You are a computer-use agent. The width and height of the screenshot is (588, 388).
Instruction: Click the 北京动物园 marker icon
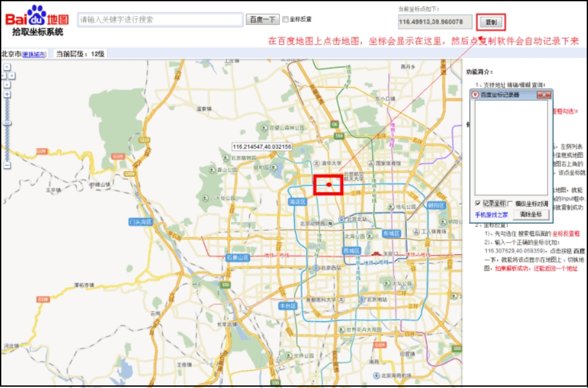[x=330, y=224]
